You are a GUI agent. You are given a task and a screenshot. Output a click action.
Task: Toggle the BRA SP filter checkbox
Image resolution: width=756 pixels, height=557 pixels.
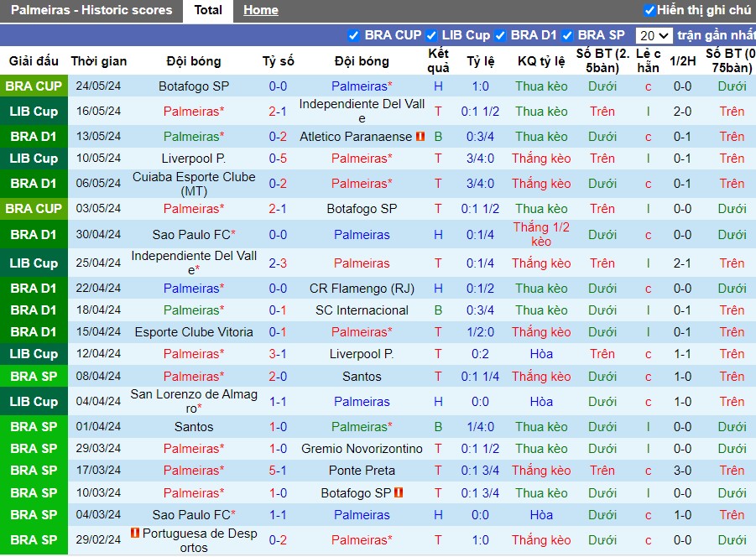click(x=567, y=36)
